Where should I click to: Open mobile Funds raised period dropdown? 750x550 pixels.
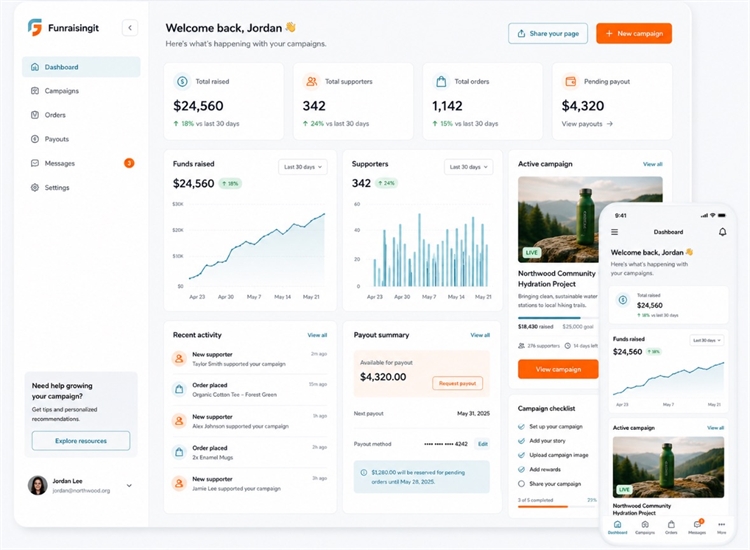[706, 341]
